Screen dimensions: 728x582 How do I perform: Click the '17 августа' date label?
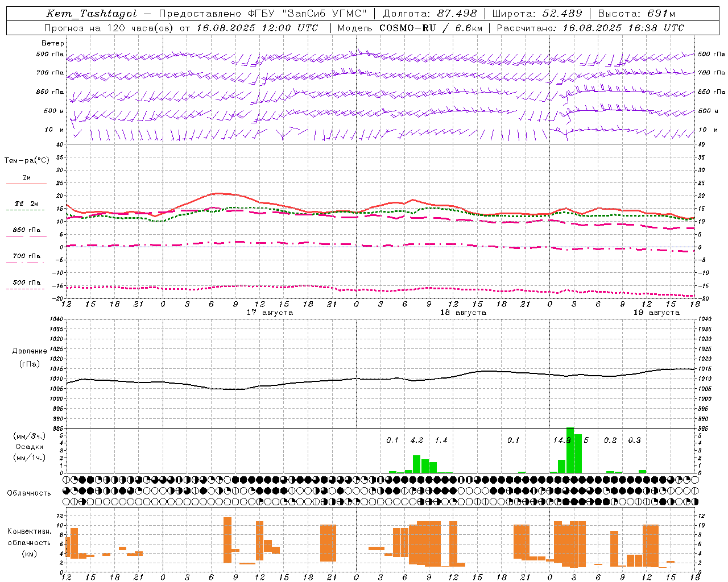click(x=270, y=313)
